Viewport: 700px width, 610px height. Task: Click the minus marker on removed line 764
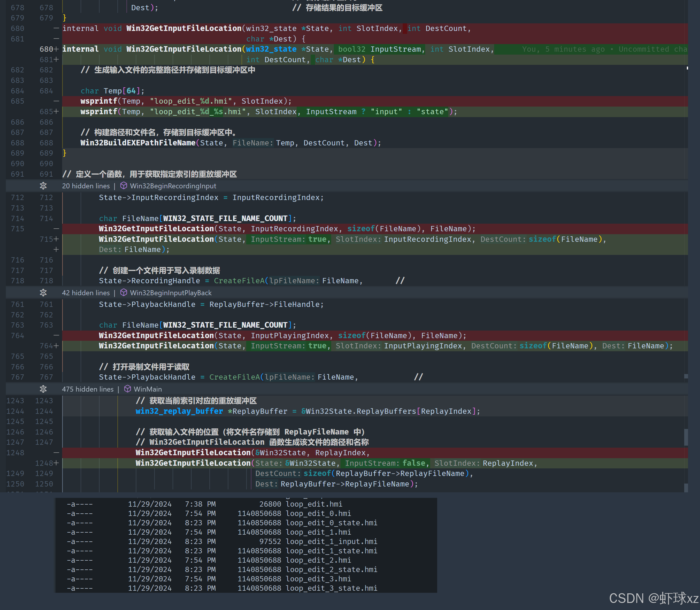(56, 336)
